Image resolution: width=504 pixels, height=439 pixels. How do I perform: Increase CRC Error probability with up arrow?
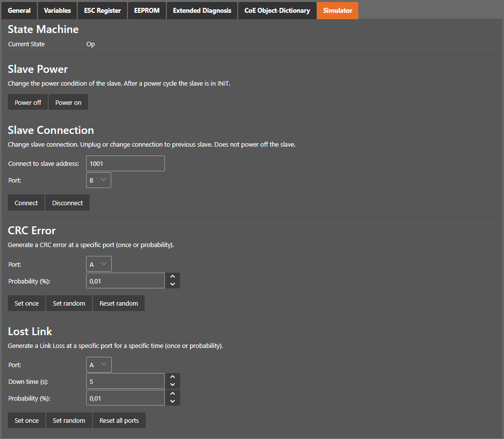pyautogui.click(x=172, y=277)
